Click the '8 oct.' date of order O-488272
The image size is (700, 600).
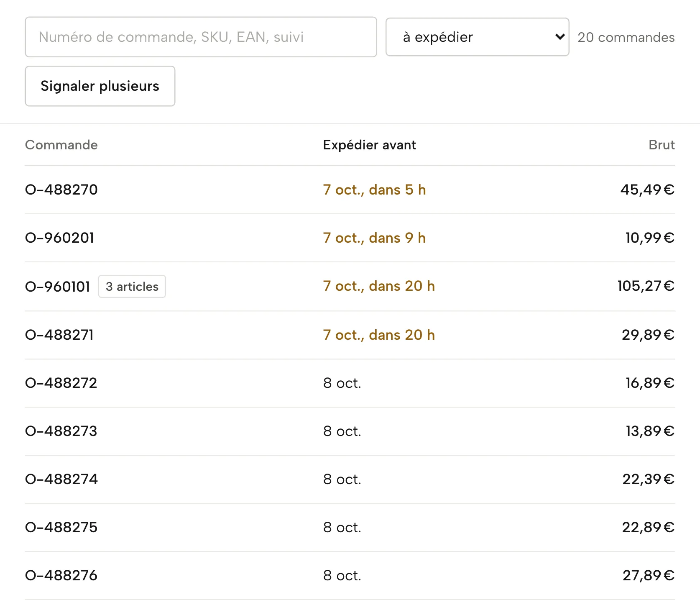[342, 383]
